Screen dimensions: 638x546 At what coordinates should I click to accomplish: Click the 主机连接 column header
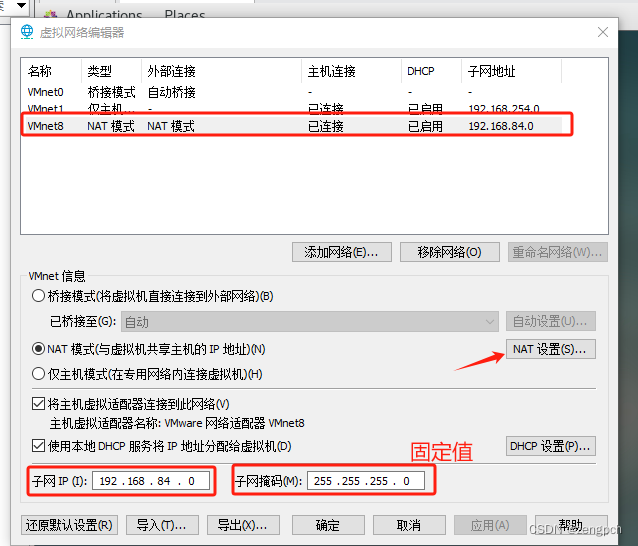[x=352, y=71]
